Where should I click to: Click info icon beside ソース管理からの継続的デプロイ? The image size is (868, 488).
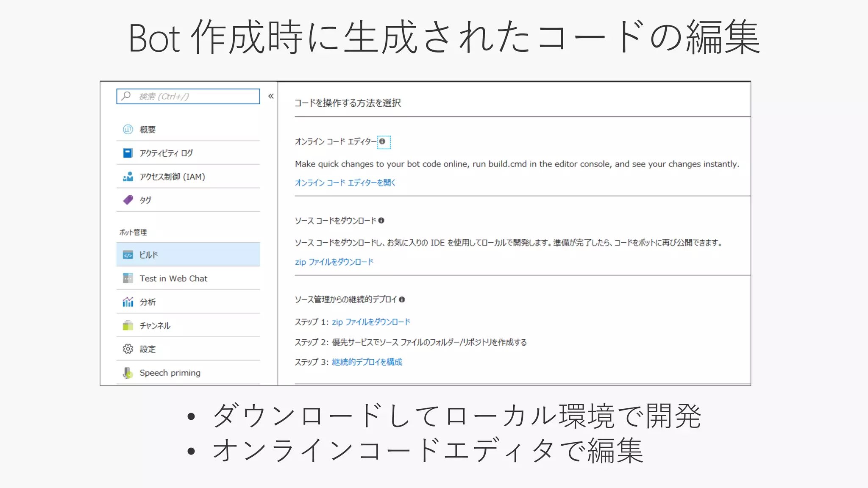pyautogui.click(x=402, y=299)
